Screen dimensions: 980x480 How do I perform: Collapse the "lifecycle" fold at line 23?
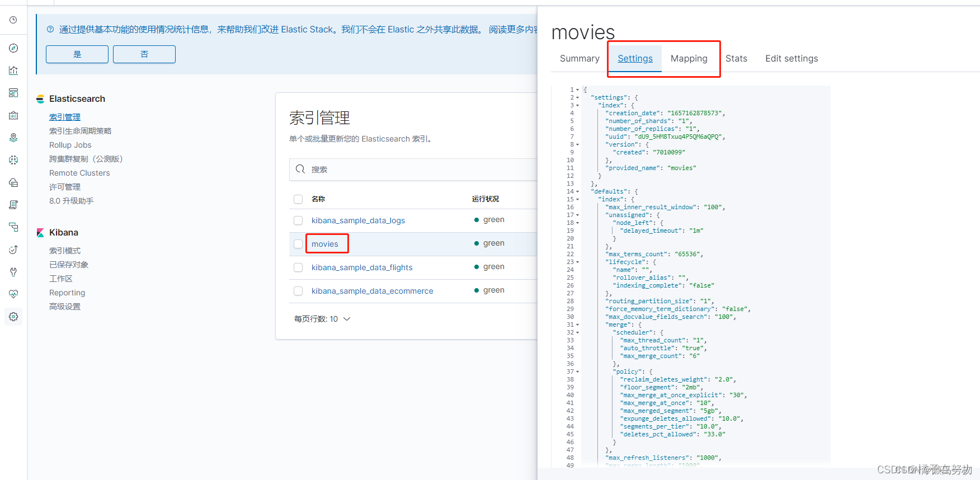point(578,262)
